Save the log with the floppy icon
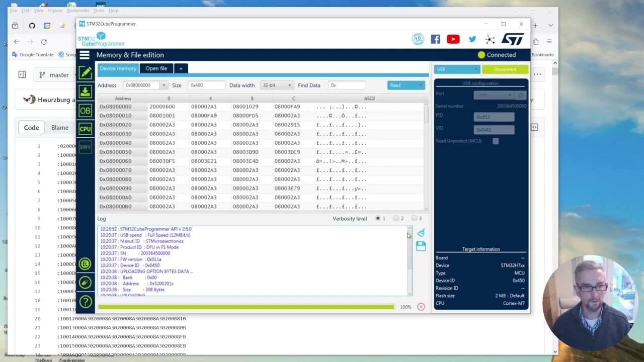The width and height of the screenshot is (644, 362). 421,246
